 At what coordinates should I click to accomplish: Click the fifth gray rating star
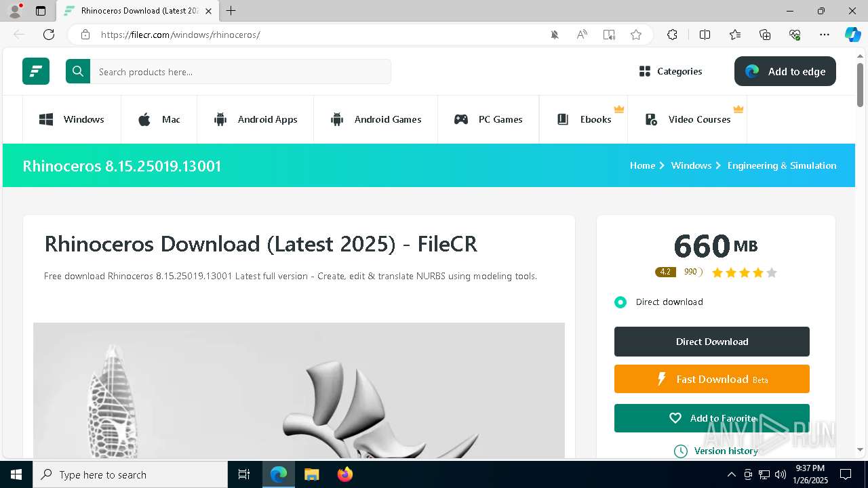(771, 272)
